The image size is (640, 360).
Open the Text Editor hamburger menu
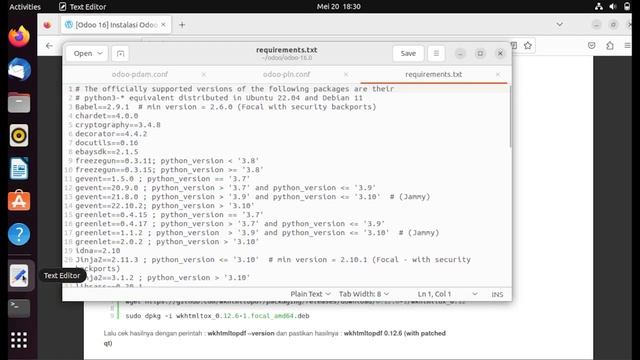click(x=436, y=53)
